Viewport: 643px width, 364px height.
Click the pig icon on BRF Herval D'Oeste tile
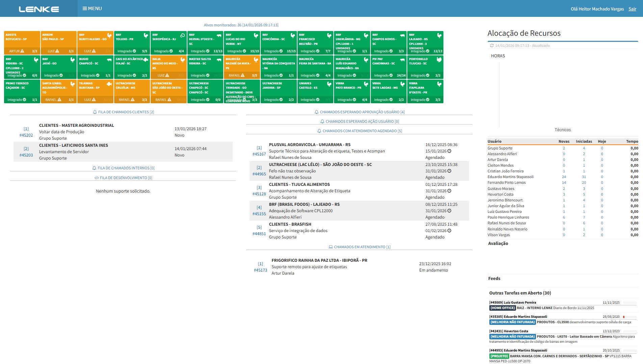click(219, 35)
